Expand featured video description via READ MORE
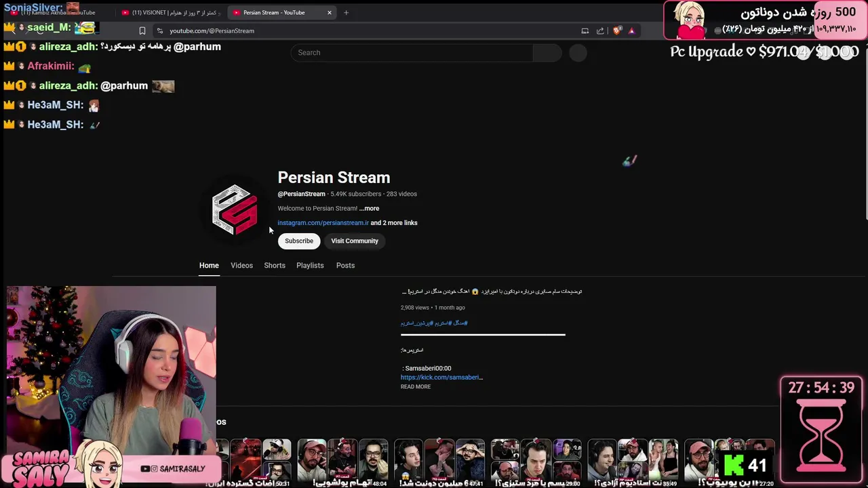Image resolution: width=868 pixels, height=488 pixels. click(x=416, y=387)
